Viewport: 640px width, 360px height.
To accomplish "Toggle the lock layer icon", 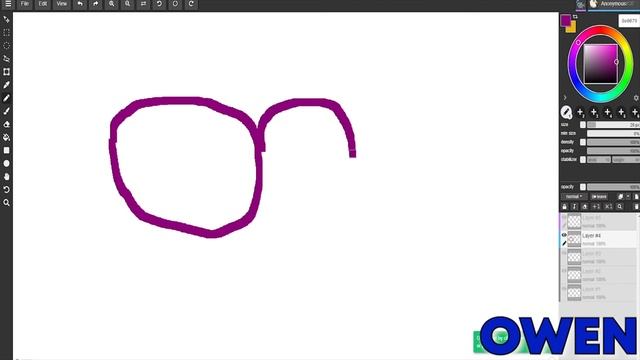I will click(564, 207).
